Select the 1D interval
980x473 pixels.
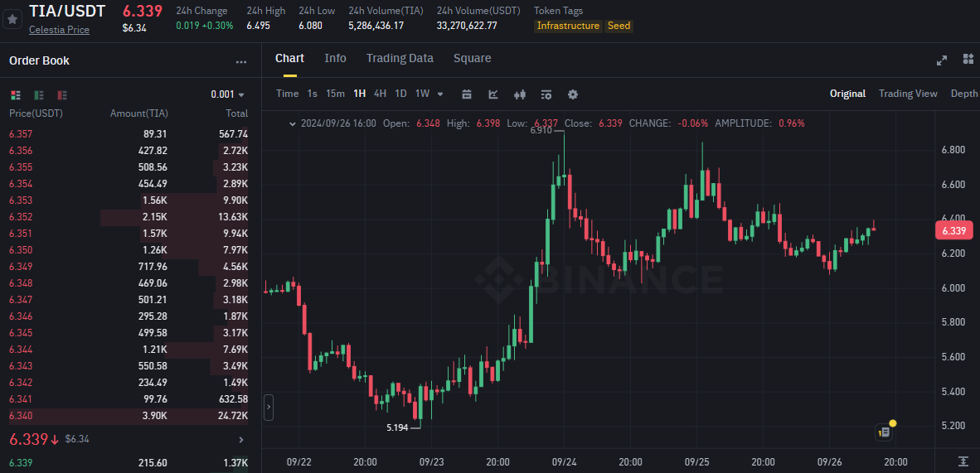coord(400,94)
